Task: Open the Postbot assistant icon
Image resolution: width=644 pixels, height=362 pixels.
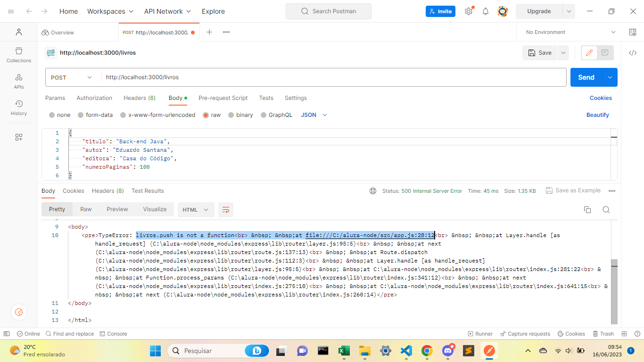Action: (19, 312)
